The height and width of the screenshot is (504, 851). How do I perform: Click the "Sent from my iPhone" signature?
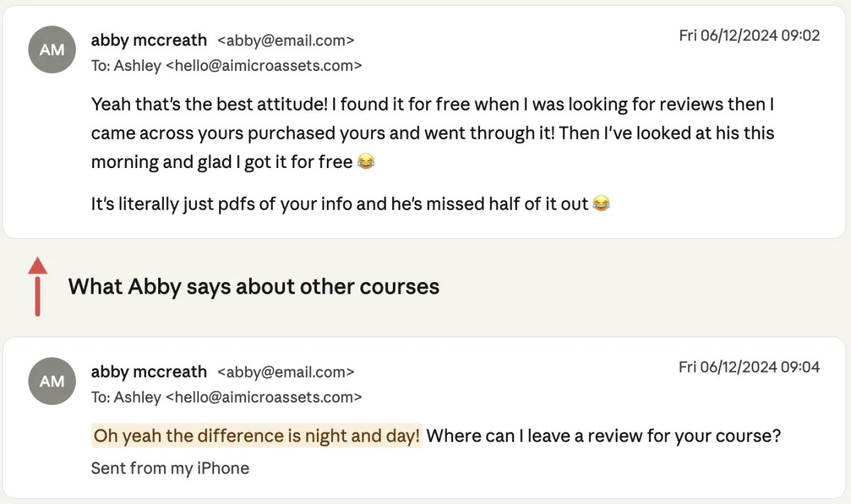pos(170,468)
